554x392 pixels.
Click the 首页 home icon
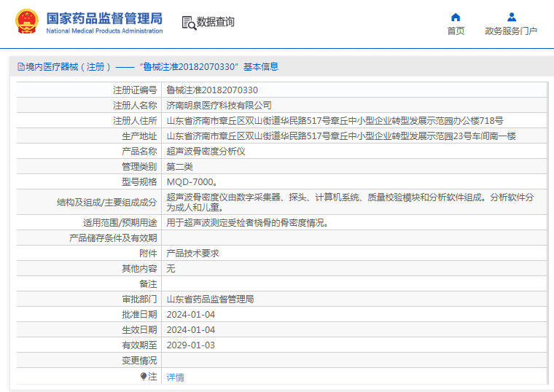456,17
